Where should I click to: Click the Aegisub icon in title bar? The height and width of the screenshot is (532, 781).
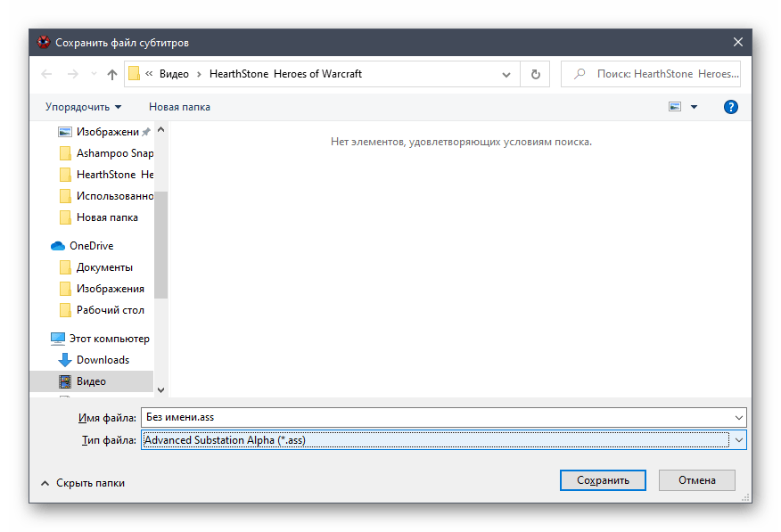click(x=44, y=42)
